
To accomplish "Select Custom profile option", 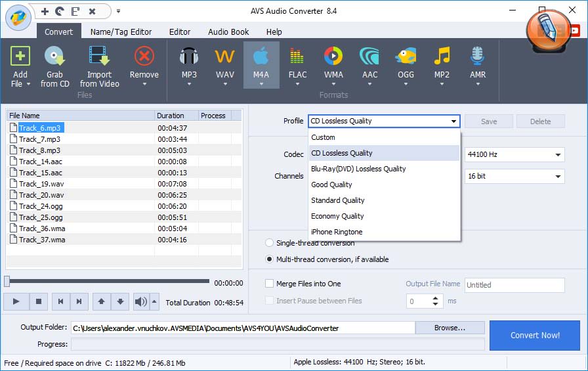I will tap(384, 137).
